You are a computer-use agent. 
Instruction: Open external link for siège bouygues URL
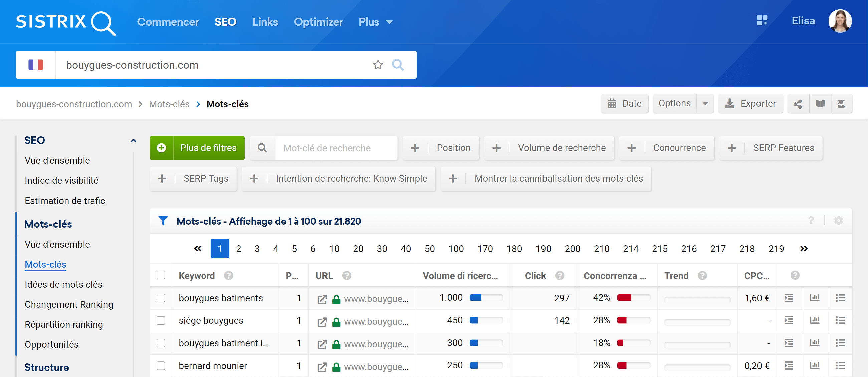point(322,322)
